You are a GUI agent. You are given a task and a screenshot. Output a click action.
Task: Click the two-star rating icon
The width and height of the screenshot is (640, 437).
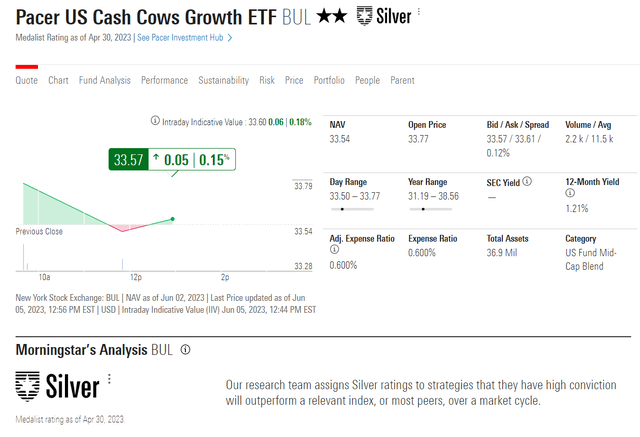tap(331, 16)
